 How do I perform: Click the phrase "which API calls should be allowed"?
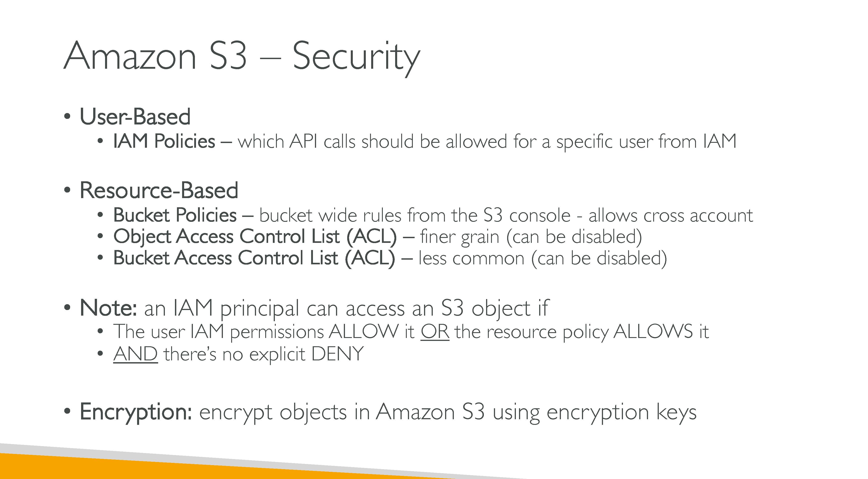372,141
